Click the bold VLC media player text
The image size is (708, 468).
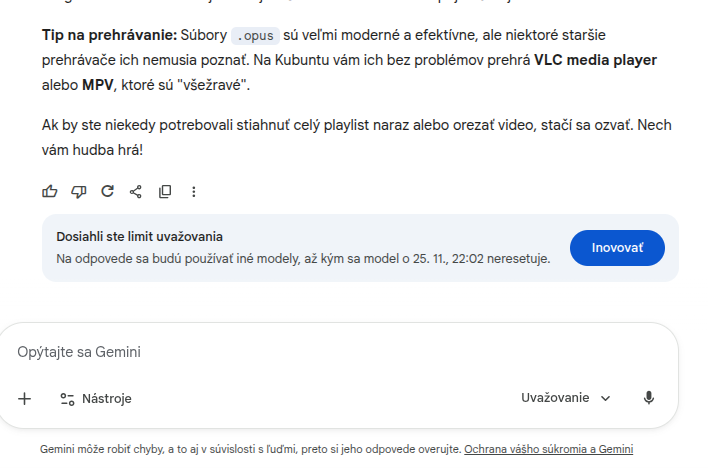(595, 60)
